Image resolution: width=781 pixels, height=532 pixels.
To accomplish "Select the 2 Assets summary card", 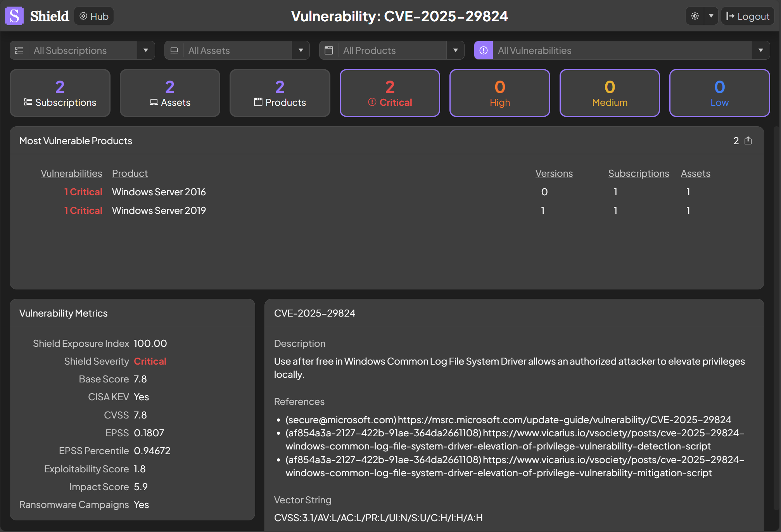I will [170, 93].
